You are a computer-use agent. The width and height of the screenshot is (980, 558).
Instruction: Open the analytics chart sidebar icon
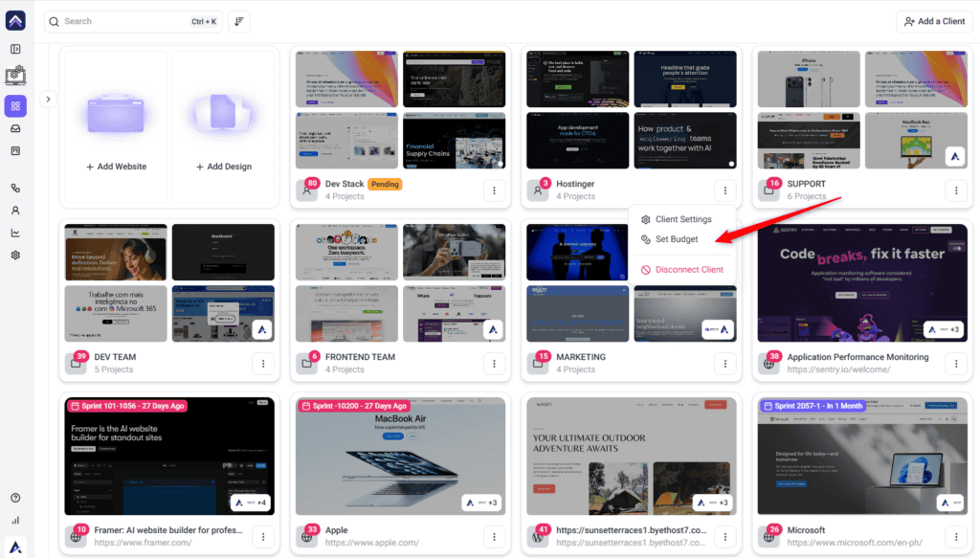tap(15, 234)
